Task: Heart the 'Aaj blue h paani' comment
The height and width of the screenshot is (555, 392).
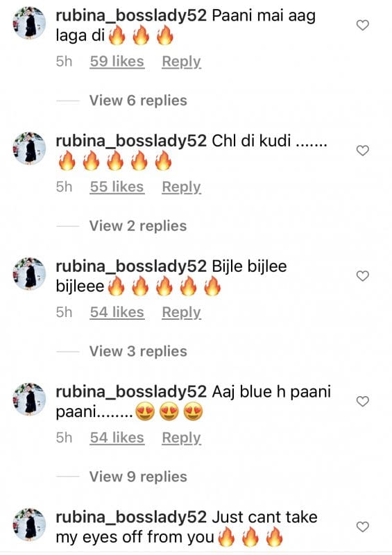Action: click(x=362, y=401)
